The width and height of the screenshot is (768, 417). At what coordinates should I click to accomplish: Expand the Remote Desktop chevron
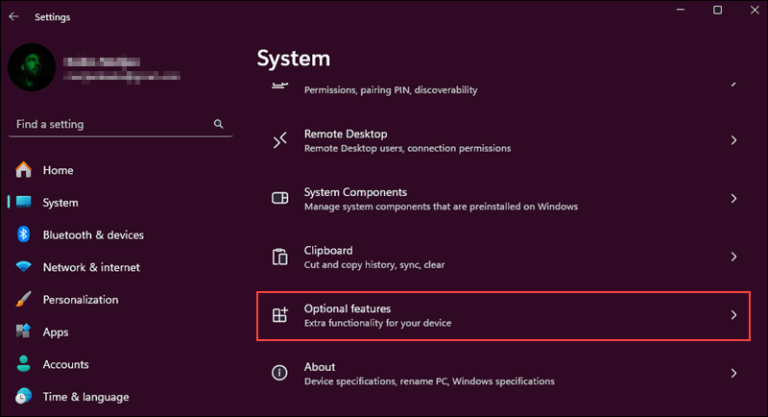coord(733,141)
